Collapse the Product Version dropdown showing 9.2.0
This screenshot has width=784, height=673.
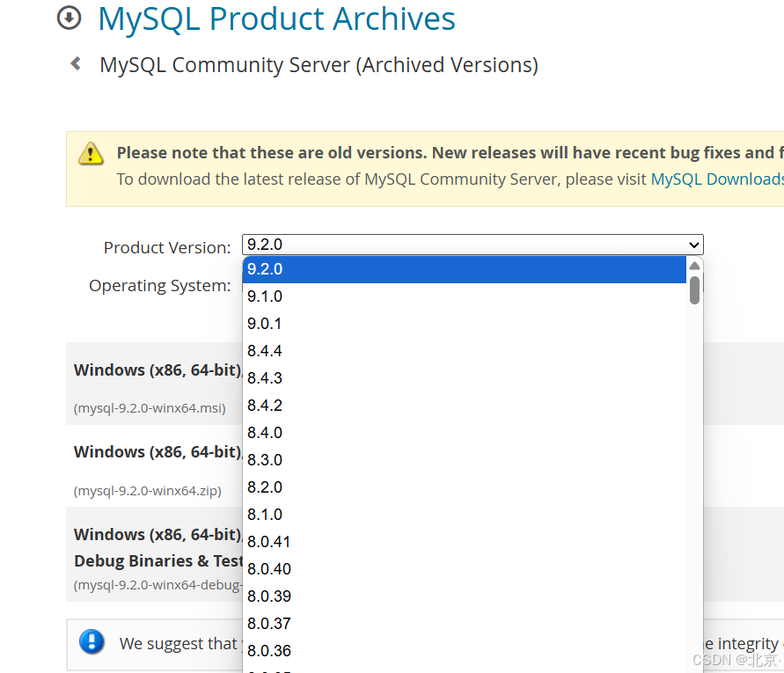coord(473,245)
